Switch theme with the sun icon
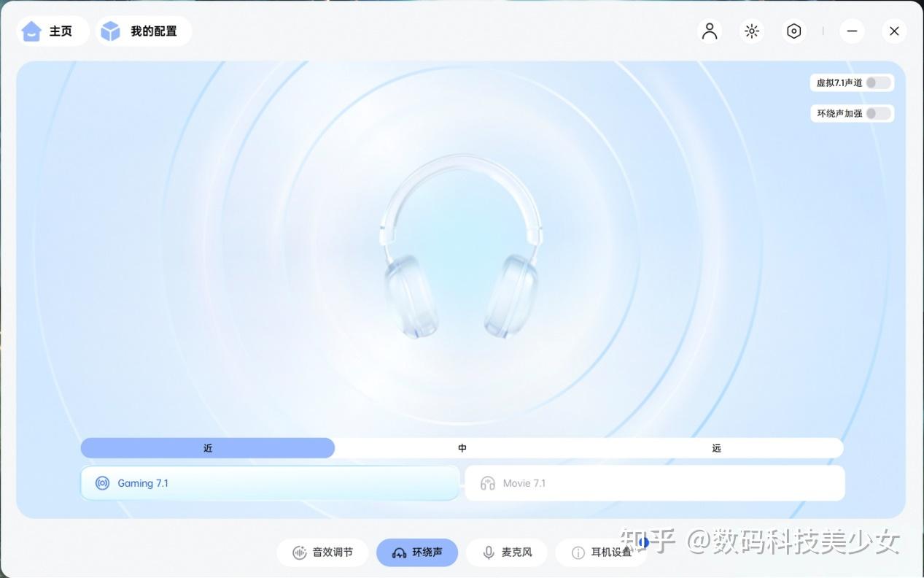The width and height of the screenshot is (924, 578). [752, 31]
